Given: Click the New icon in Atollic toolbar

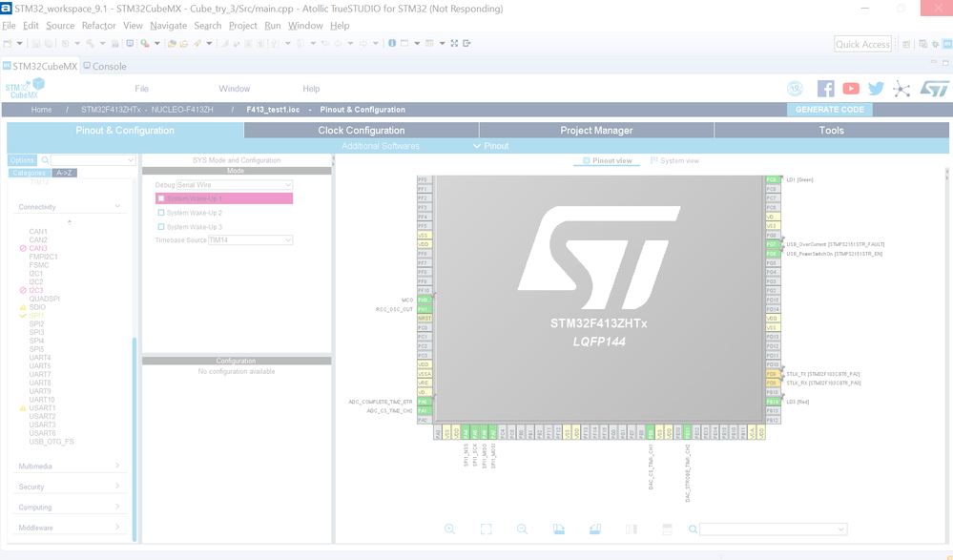Looking at the screenshot, I should pyautogui.click(x=8, y=44).
